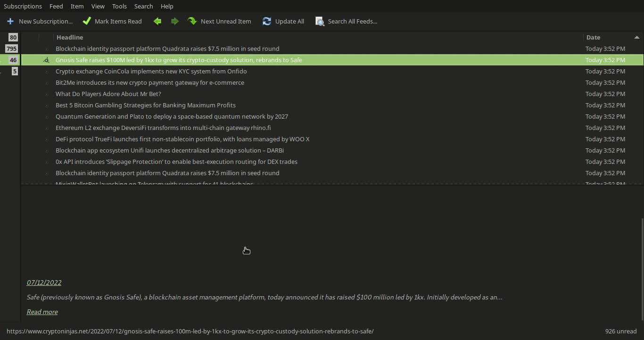Open the Subscriptions menu
Screen dimensions: 644x340
(23, 6)
